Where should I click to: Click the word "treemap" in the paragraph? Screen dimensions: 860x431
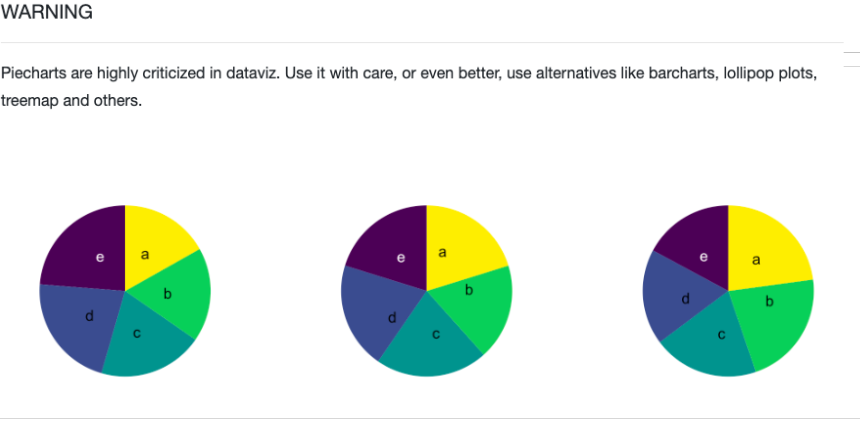30,101
